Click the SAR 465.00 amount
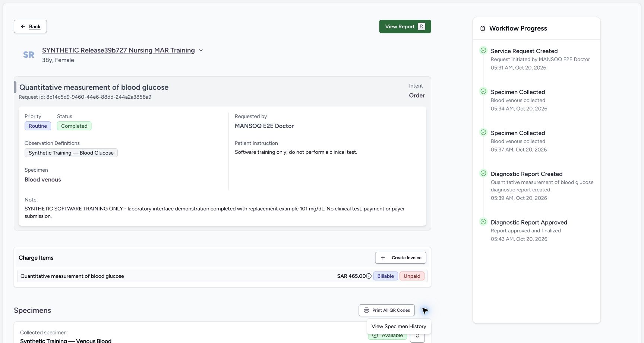 [x=351, y=276]
